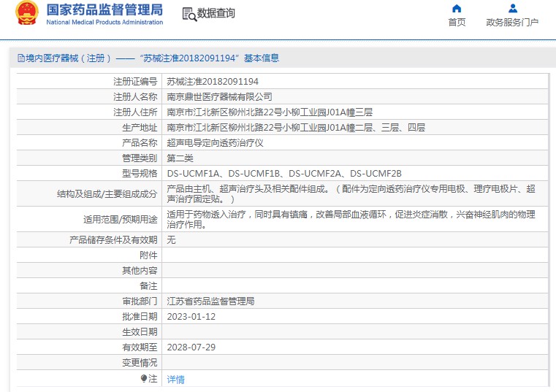Click the home house icon
This screenshot has height=392, width=556.
(457, 8)
